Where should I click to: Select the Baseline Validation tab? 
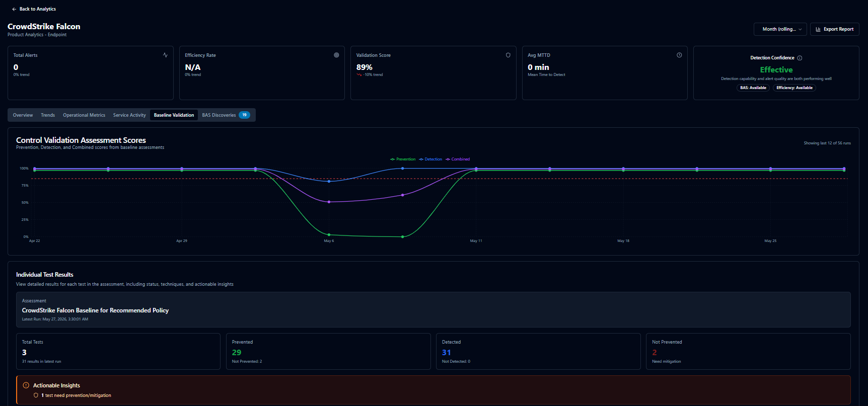click(x=174, y=115)
